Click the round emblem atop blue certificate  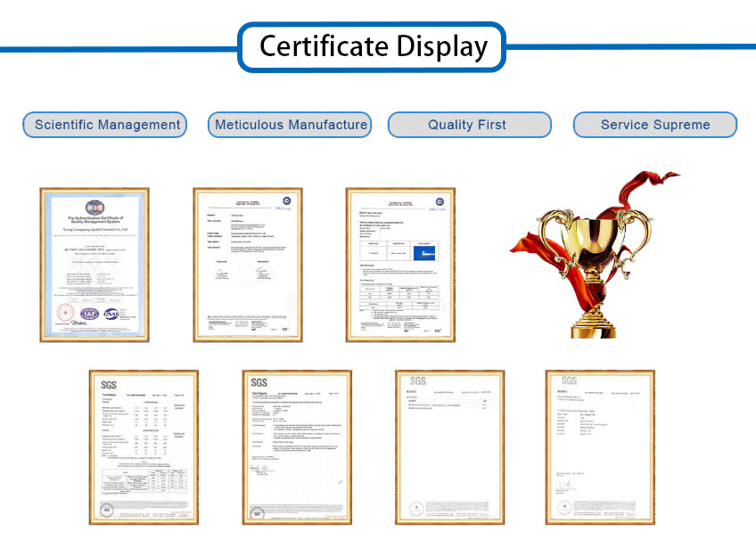[x=94, y=208]
